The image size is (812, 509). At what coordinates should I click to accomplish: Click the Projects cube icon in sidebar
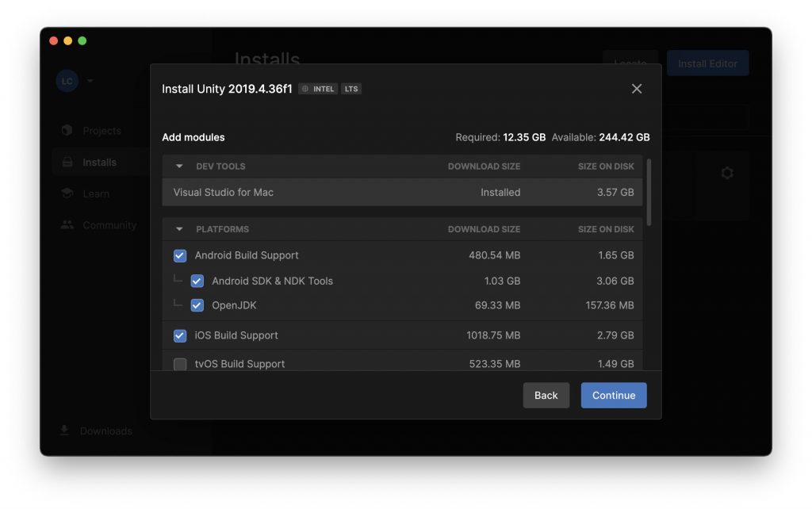[x=67, y=130]
